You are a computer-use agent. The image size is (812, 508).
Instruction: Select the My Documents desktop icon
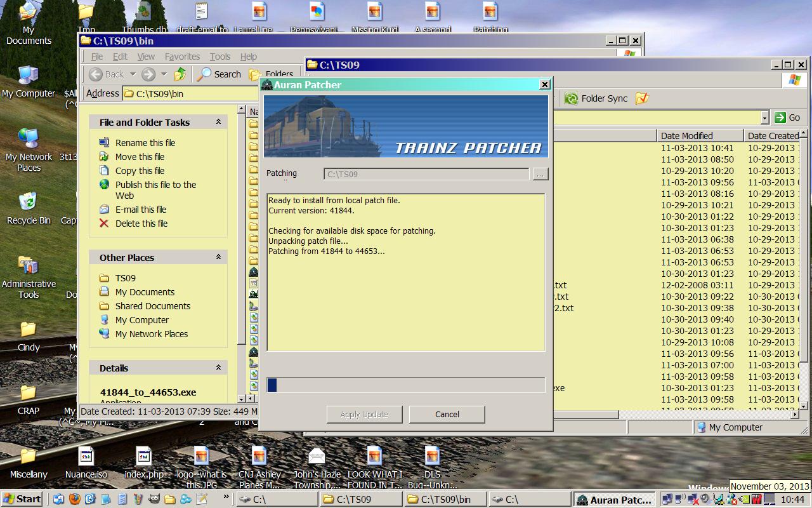coord(29,23)
